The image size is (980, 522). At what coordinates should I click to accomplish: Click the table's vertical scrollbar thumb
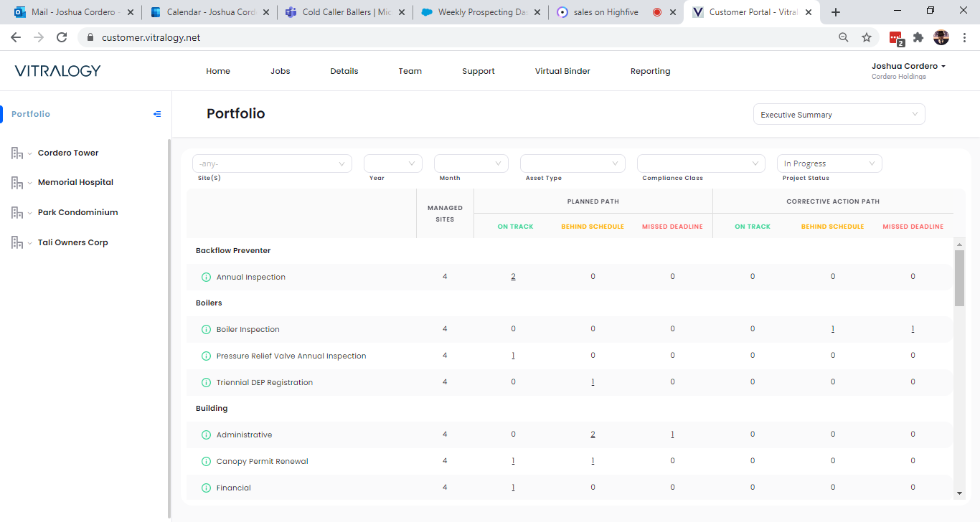(x=959, y=278)
